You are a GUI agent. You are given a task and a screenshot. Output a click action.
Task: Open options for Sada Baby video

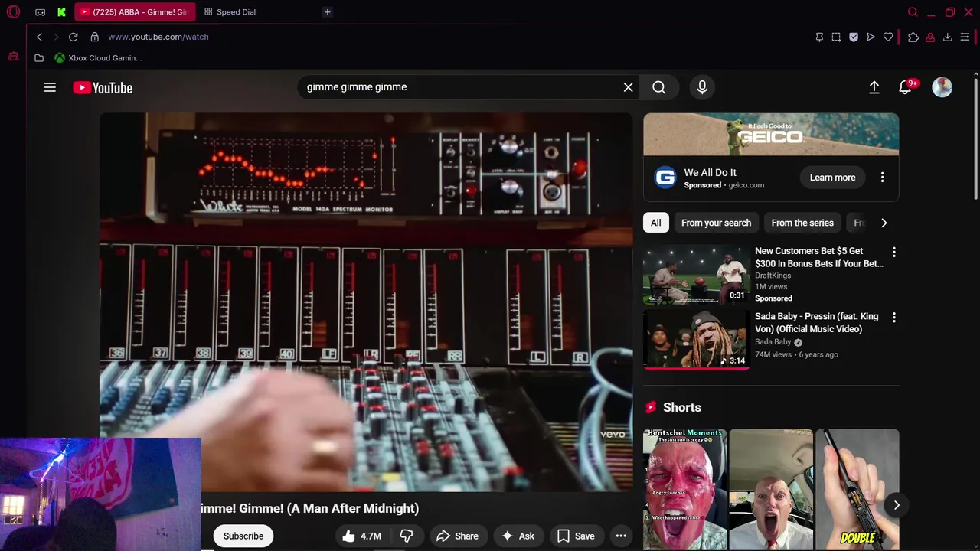[893, 317]
